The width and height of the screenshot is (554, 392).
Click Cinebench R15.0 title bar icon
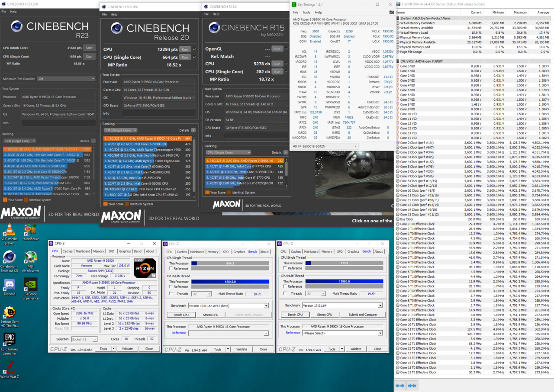point(205,6)
